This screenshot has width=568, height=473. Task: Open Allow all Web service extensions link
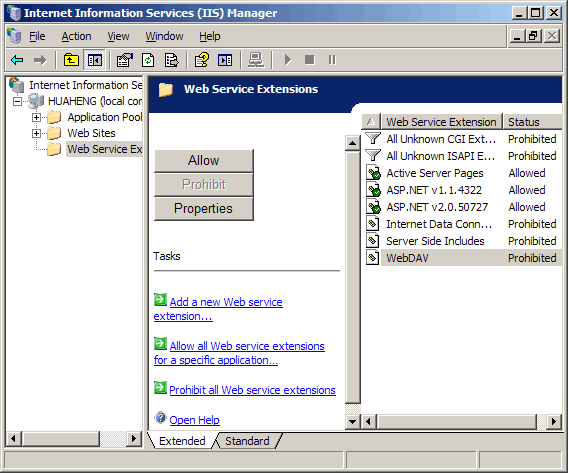coord(239,353)
